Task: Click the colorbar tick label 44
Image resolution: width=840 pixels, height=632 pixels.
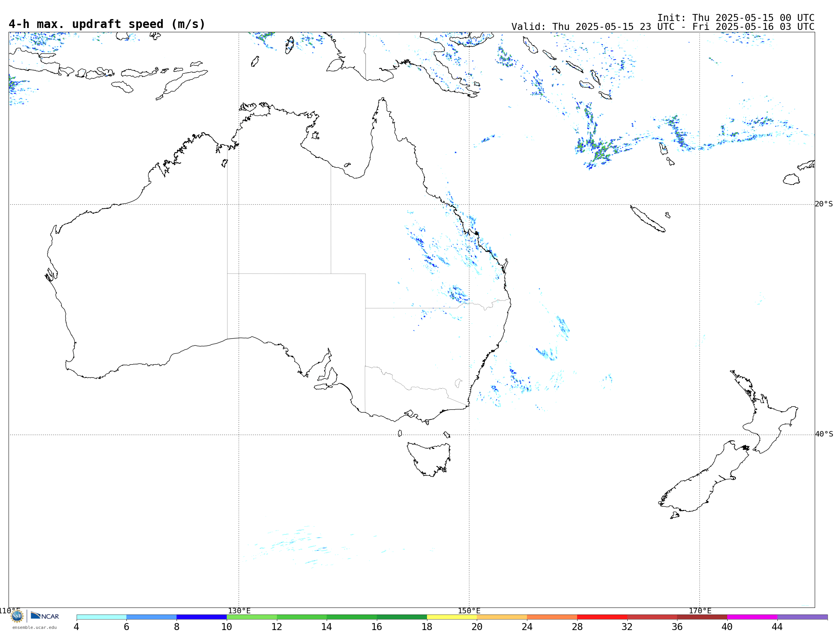Action: 777,627
